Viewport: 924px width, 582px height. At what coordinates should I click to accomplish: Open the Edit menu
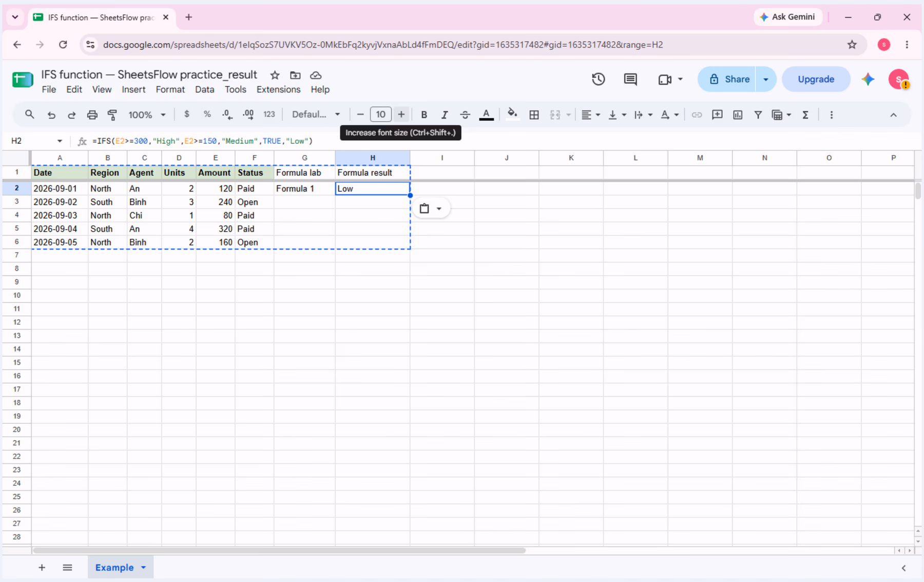click(74, 89)
